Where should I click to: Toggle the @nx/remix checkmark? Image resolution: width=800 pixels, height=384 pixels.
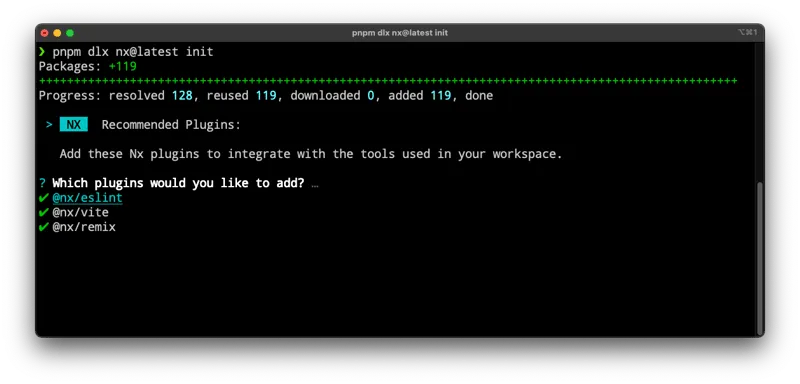tap(43, 227)
